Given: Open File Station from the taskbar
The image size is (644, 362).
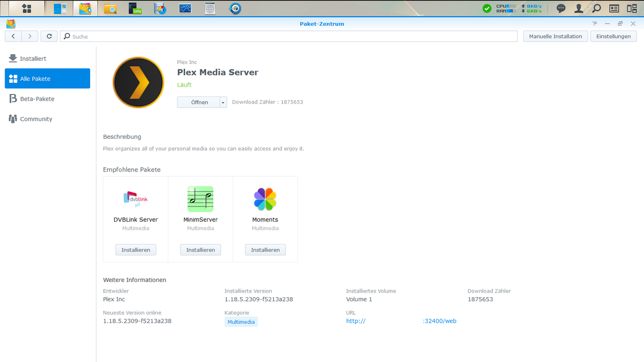Looking at the screenshot, I should coord(110,8).
